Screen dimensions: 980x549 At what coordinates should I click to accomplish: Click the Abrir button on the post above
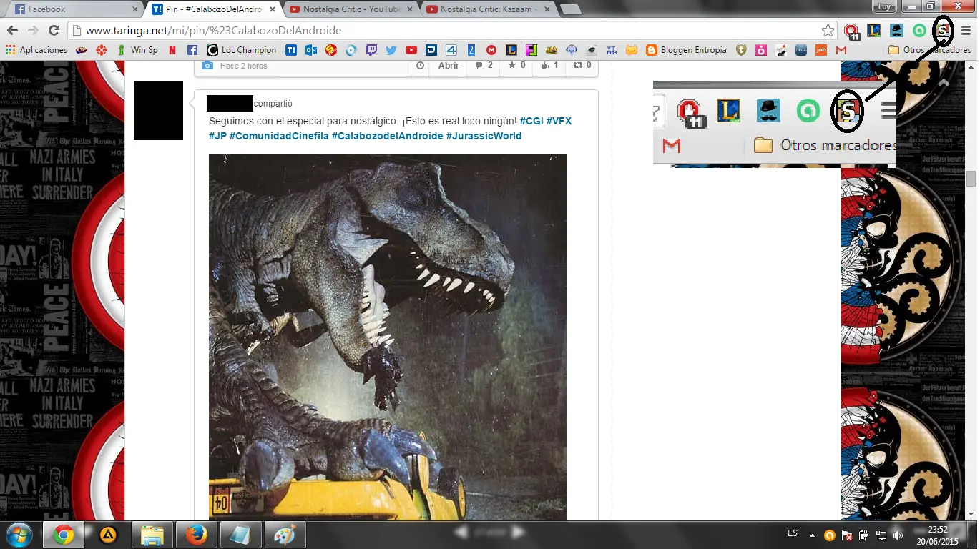pos(449,66)
